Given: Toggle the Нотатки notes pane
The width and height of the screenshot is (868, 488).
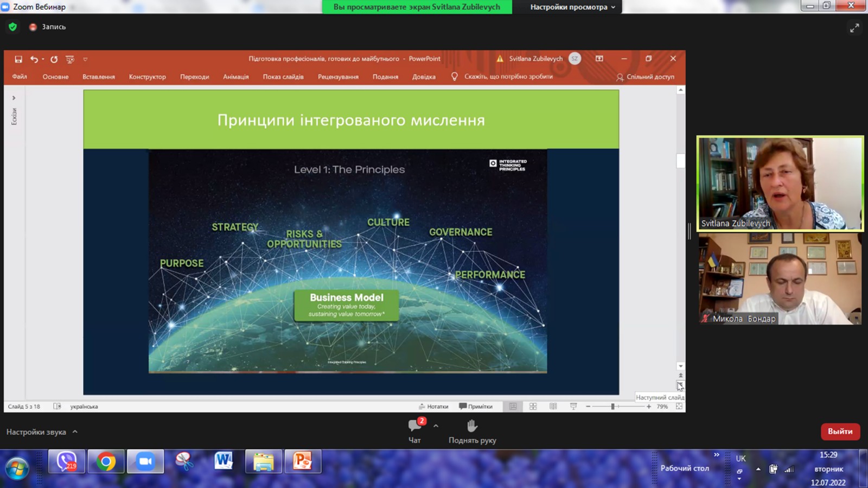Looking at the screenshot, I should coord(433,407).
